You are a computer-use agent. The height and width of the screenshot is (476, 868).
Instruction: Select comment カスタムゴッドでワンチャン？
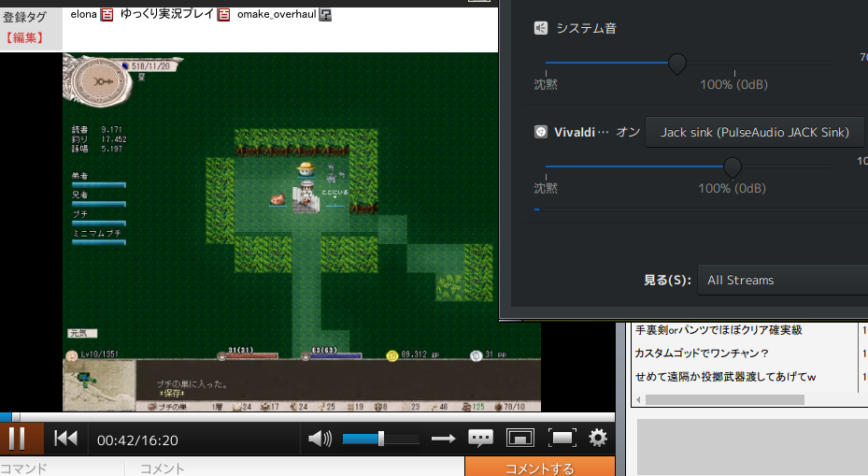(702, 353)
